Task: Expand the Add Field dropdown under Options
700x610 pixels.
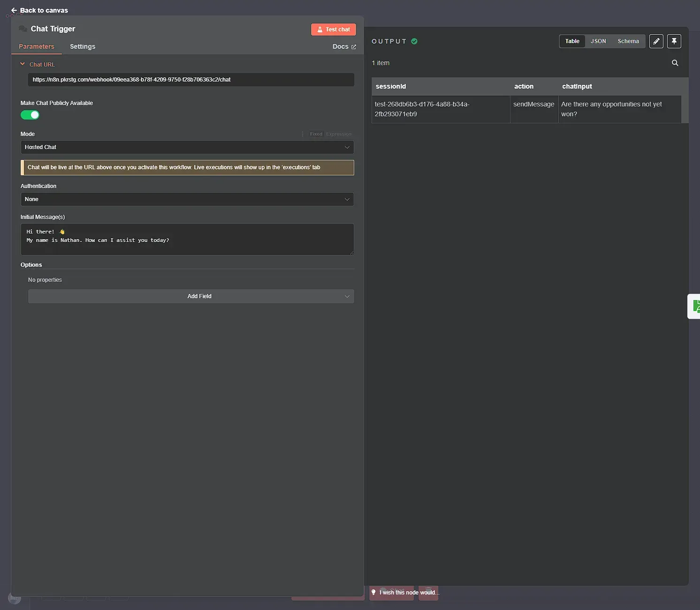Action: (190, 296)
